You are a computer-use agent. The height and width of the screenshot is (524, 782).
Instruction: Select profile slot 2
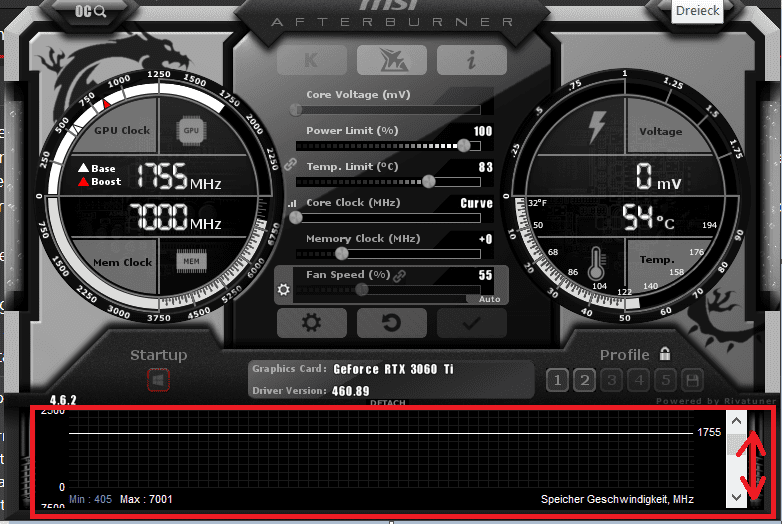[x=584, y=381]
